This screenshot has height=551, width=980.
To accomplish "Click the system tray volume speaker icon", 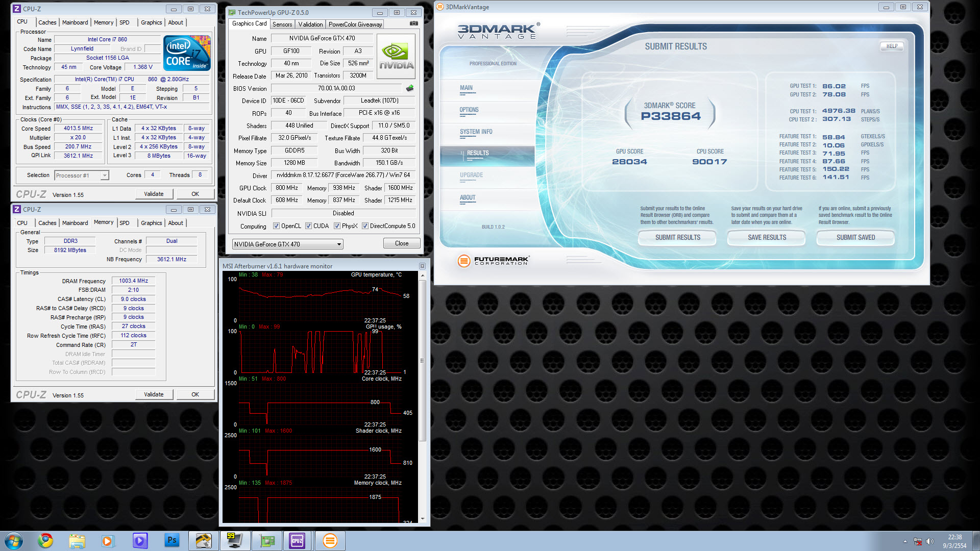I will (x=929, y=541).
